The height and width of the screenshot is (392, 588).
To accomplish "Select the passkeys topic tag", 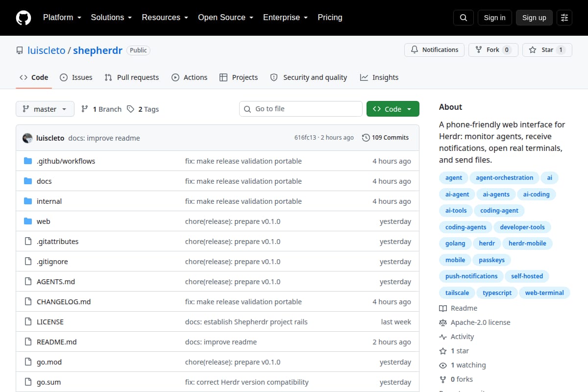I will [x=491, y=260].
